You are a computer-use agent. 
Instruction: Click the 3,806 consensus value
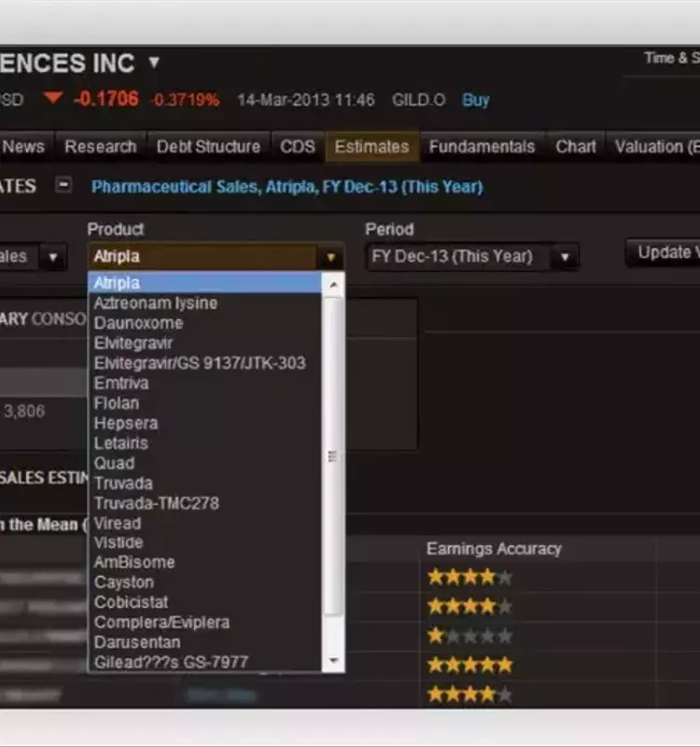coord(24,411)
